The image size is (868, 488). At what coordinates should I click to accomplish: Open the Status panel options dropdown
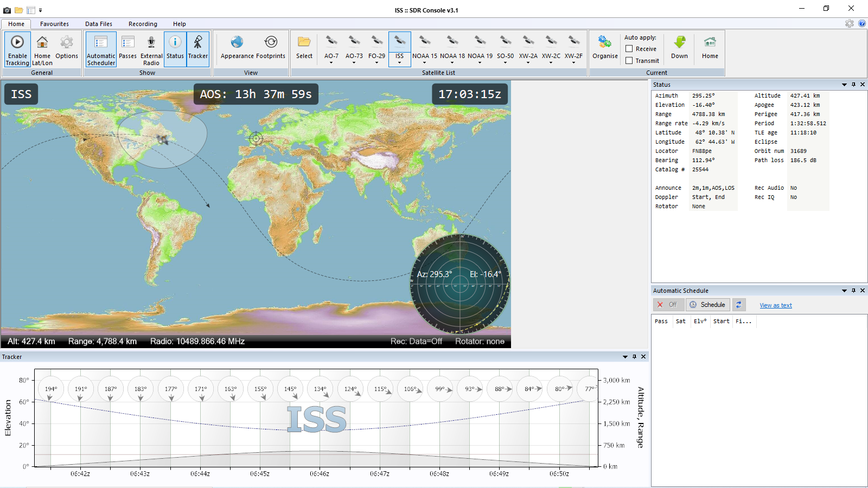[x=844, y=85]
